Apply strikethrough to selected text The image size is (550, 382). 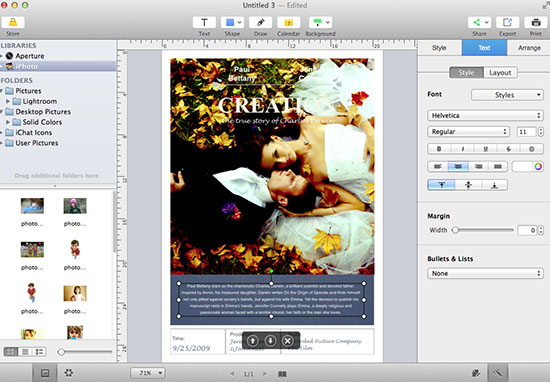click(x=509, y=149)
